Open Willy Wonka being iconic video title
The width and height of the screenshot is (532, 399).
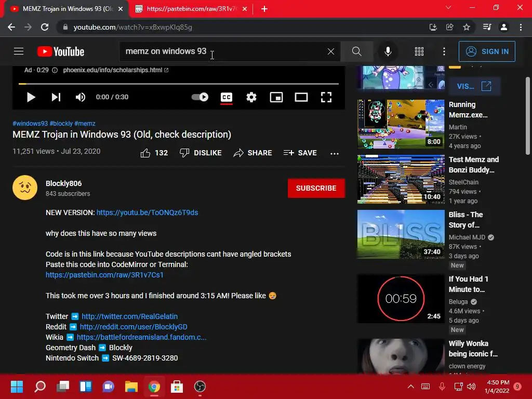click(473, 349)
